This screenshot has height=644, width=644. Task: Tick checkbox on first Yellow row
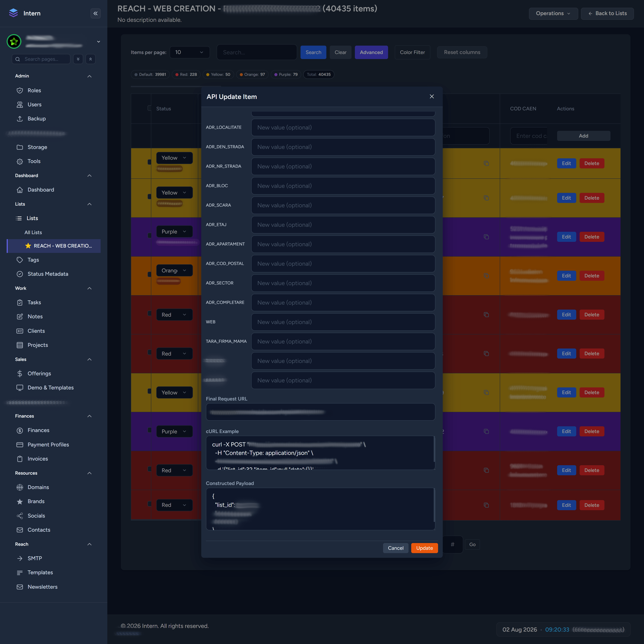point(149,162)
